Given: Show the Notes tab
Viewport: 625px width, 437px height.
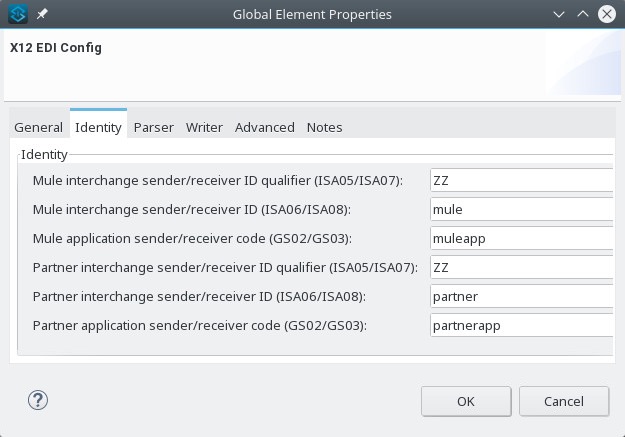Looking at the screenshot, I should tap(324, 128).
